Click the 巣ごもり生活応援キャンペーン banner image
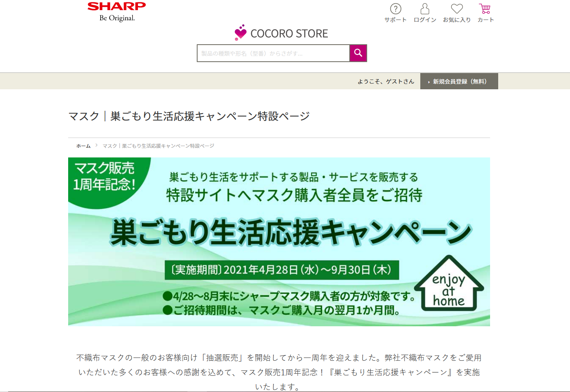The image size is (570, 392). [x=279, y=242]
